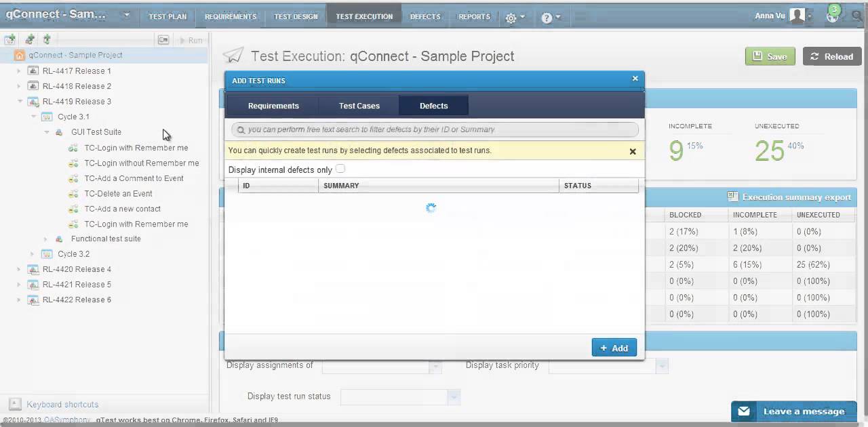
Task: Click the RL-4420 Release 4 icon
Action: pyautogui.click(x=33, y=269)
